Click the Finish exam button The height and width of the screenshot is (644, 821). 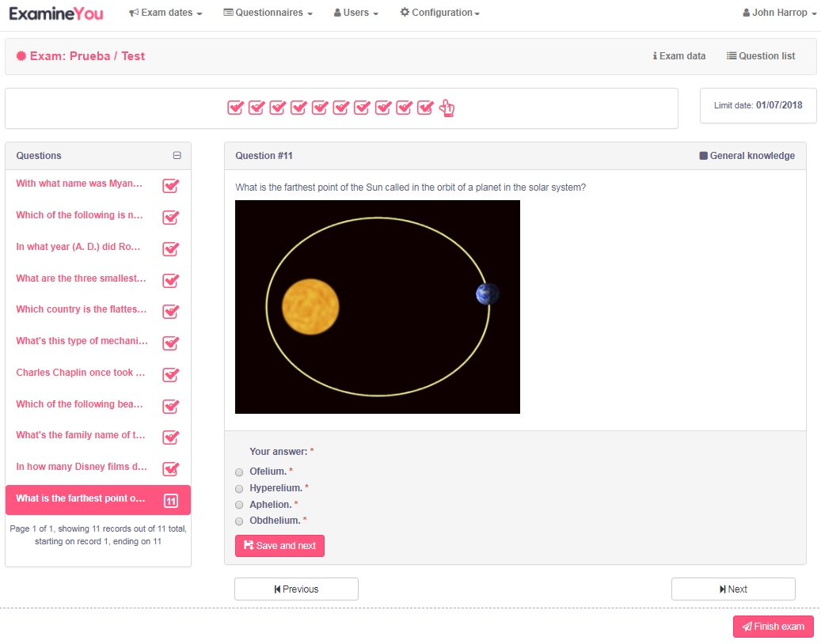coord(773,627)
